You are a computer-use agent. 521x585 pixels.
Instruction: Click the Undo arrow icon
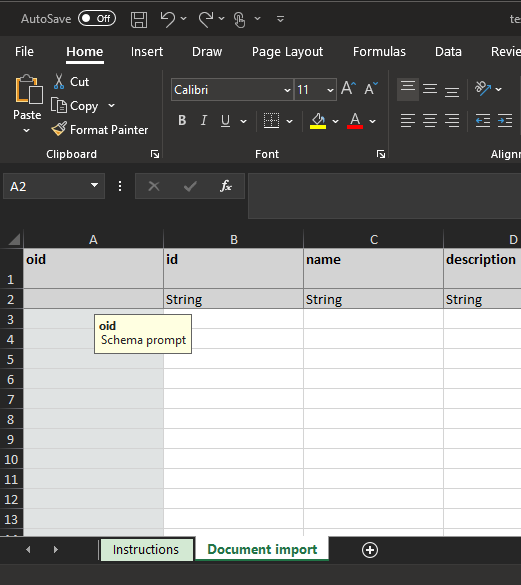pos(168,19)
